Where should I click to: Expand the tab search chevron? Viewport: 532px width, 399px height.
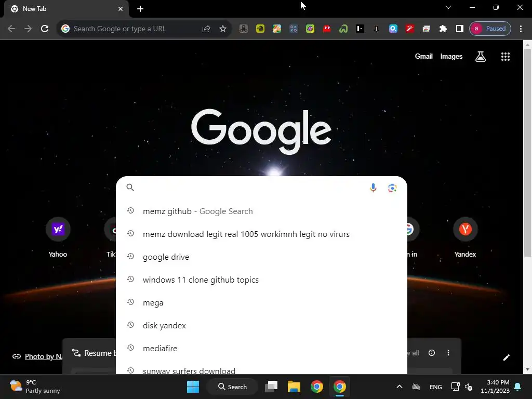[448, 7]
